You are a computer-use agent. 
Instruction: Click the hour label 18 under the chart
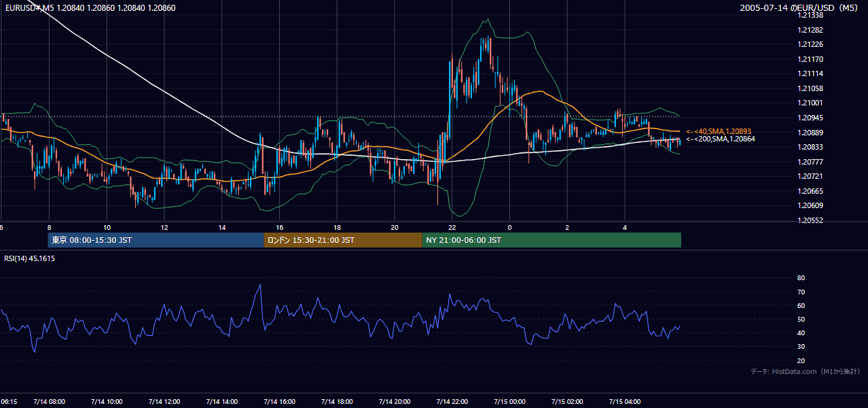pos(337,228)
